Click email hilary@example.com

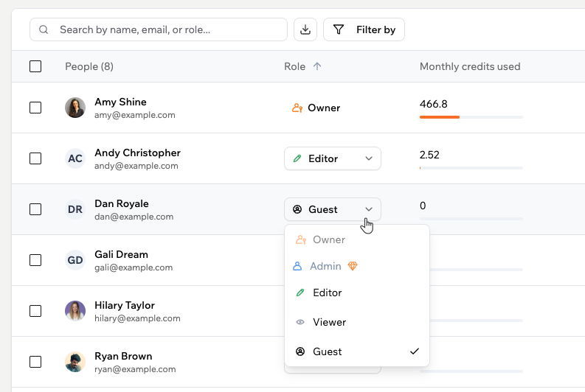(137, 318)
